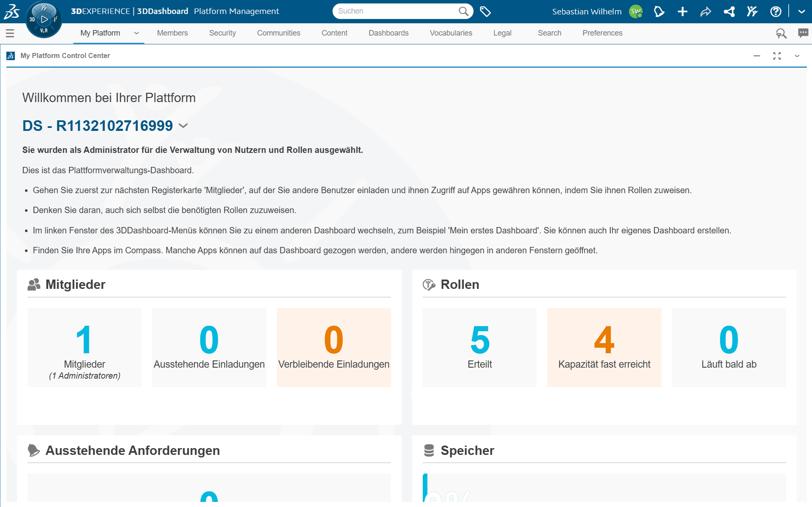Click the chat search icon

tap(781, 33)
